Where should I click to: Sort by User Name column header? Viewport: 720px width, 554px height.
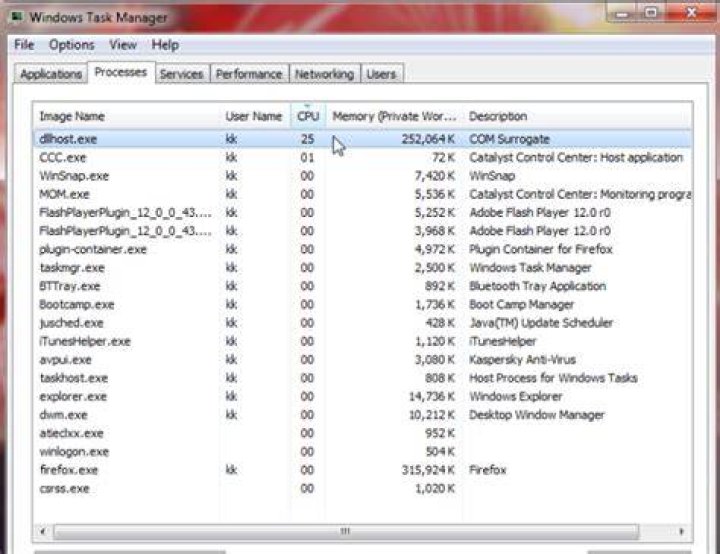[254, 116]
